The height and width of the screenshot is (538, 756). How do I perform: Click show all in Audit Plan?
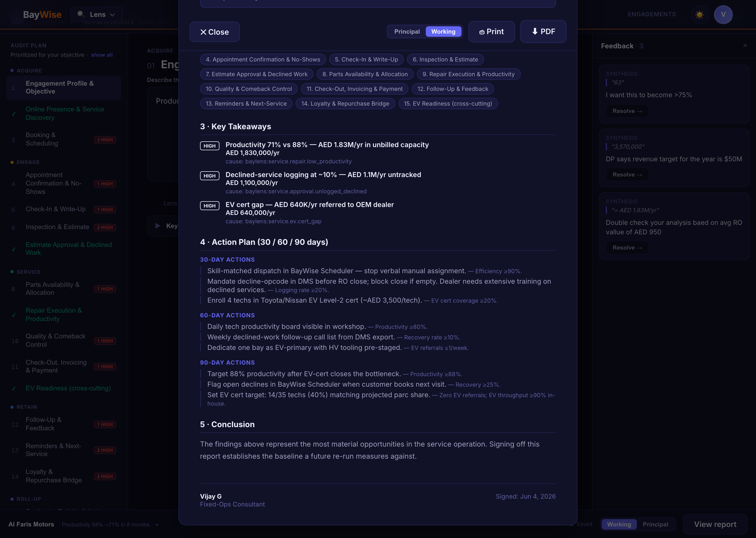coord(102,55)
